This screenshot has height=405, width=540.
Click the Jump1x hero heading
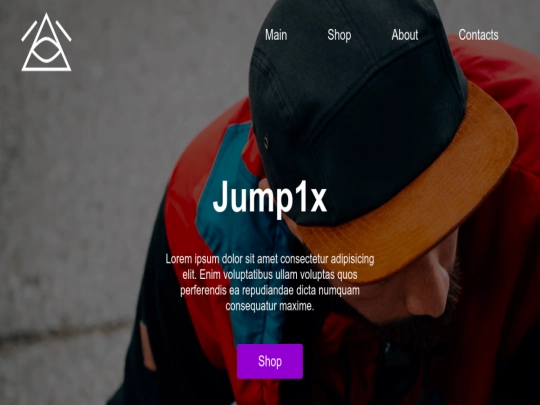click(270, 198)
